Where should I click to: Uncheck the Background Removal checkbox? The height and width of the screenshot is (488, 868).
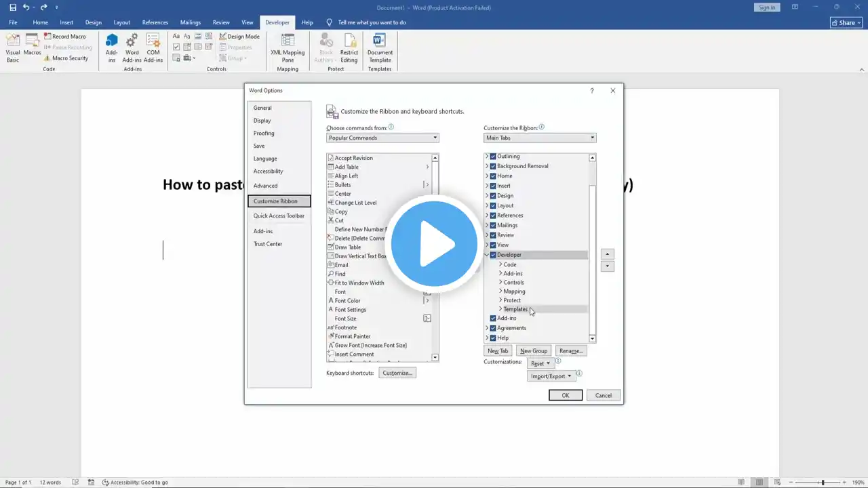(x=493, y=166)
